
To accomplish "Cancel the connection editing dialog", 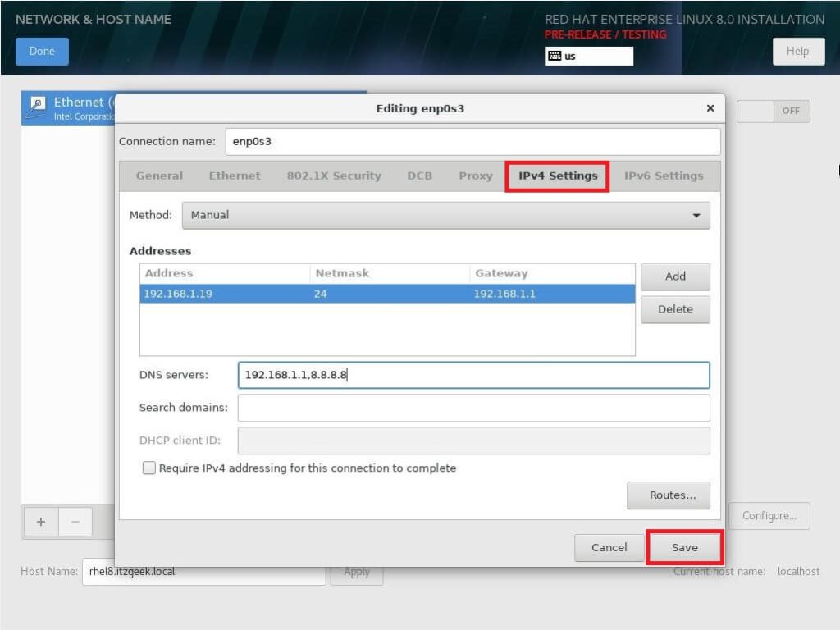I will click(609, 547).
